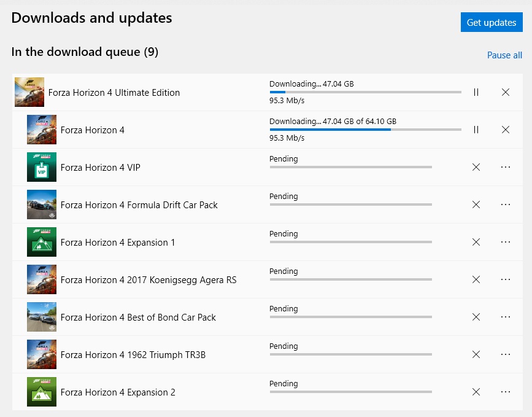Viewport: 532px width, 417px height.
Task: Pause all downloads in the queue
Action: click(x=504, y=55)
